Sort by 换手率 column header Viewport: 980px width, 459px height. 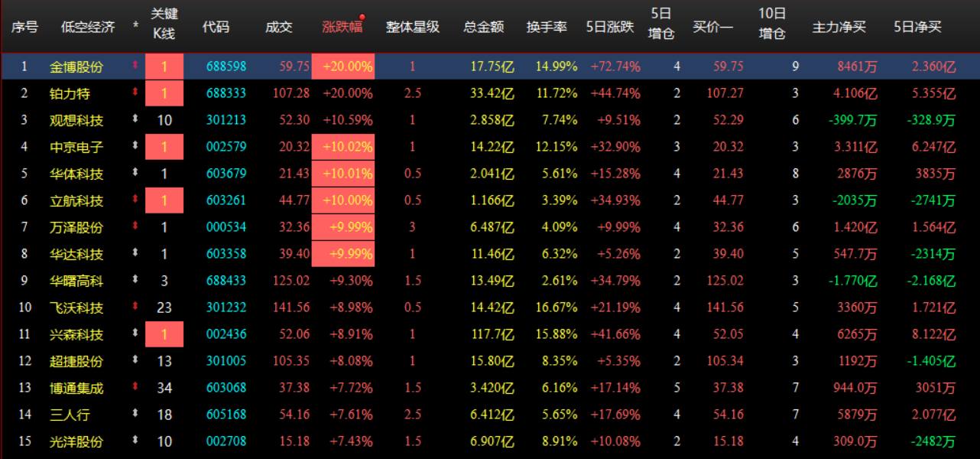547,27
